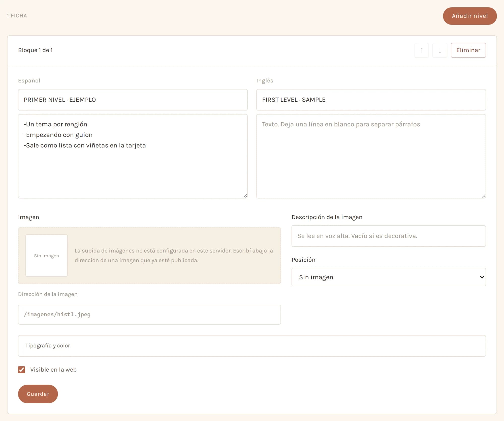Focus the Descripción de la imagen field
This screenshot has width=504, height=421.
click(x=389, y=236)
